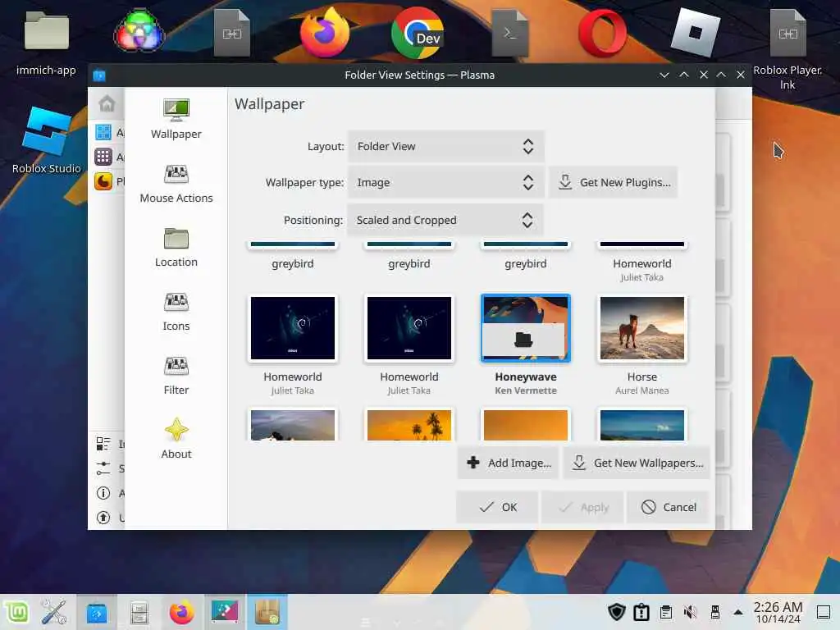Switch to Mouse Actions section
Image resolution: width=840 pixels, height=630 pixels.
[176, 183]
